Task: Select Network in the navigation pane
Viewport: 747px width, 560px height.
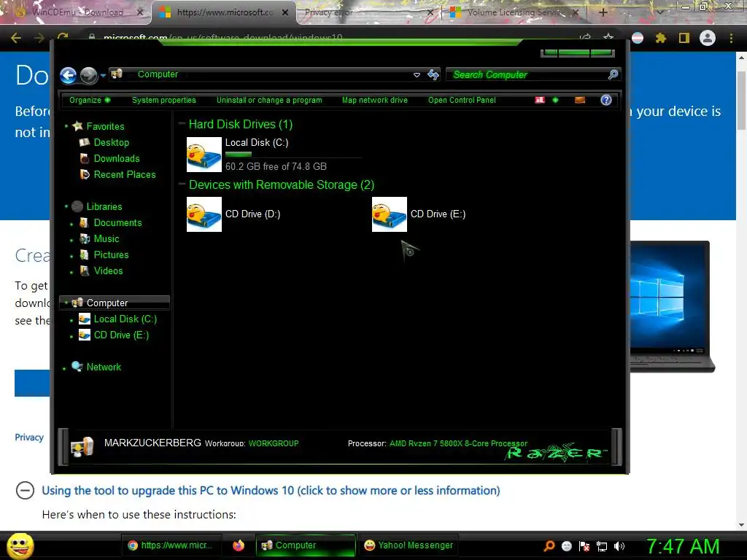Action: pos(104,367)
